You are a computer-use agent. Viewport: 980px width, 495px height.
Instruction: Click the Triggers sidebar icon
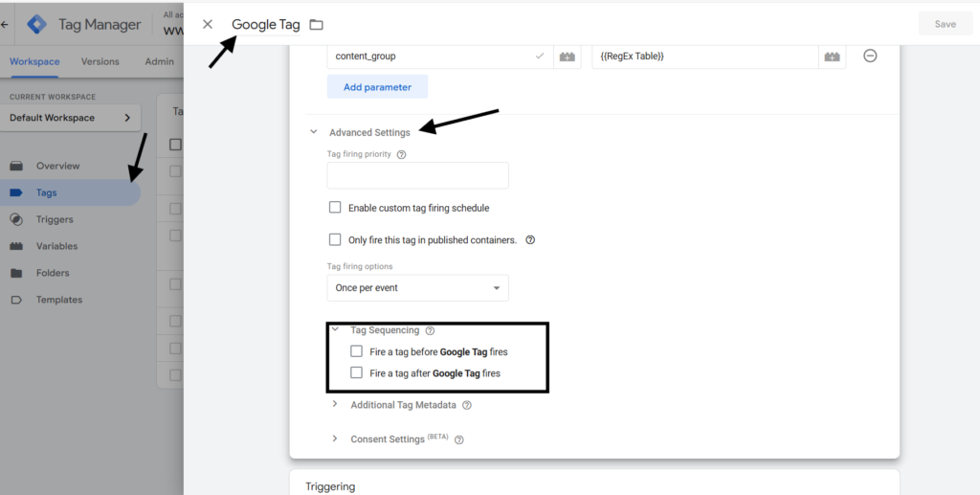coord(16,219)
